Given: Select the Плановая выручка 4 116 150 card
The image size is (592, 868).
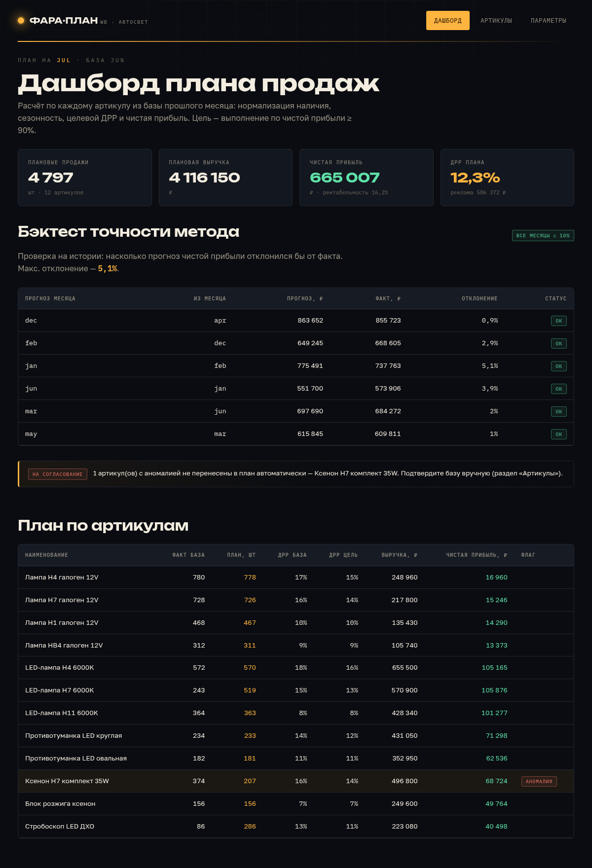Looking at the screenshot, I should (225, 178).
